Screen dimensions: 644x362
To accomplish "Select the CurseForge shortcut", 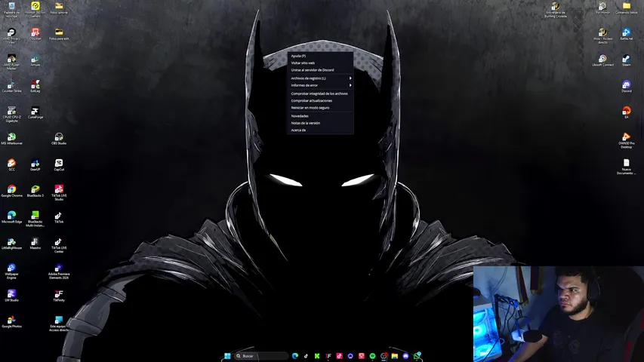I will (x=35, y=112).
